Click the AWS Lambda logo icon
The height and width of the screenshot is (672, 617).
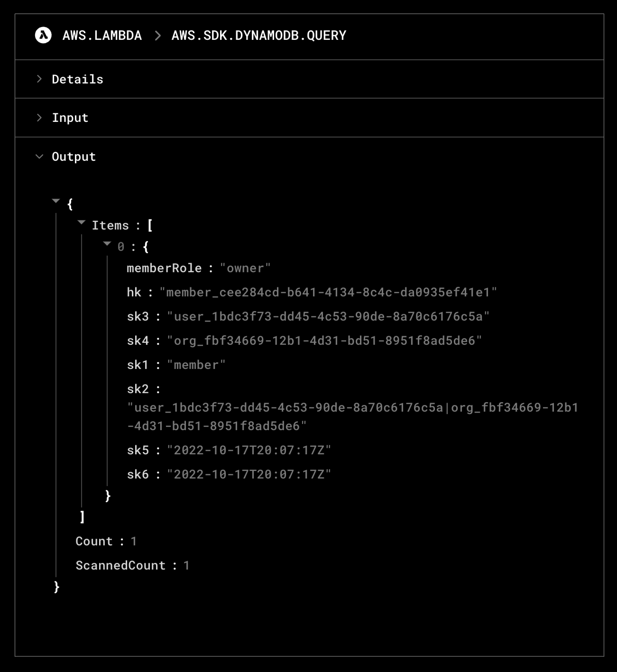(43, 35)
